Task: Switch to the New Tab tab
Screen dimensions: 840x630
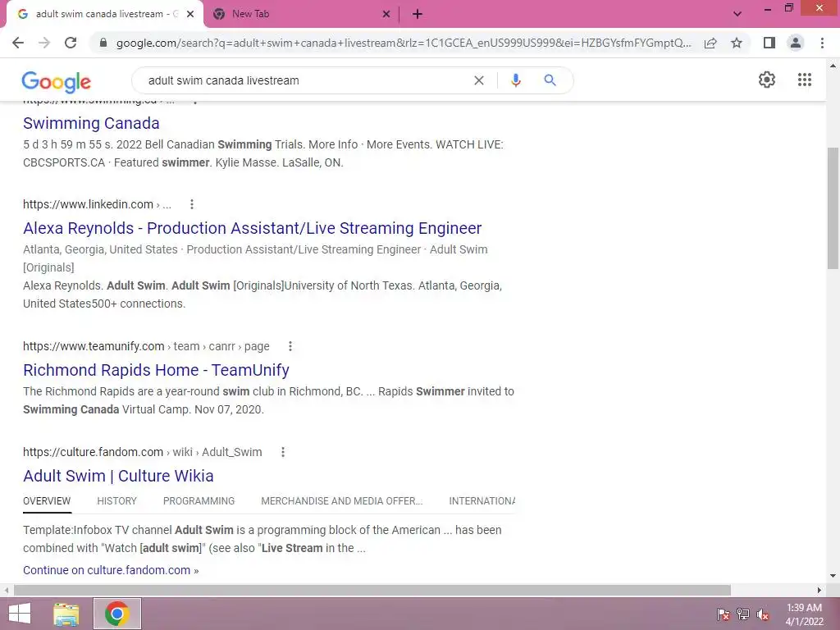Action: tap(300, 14)
